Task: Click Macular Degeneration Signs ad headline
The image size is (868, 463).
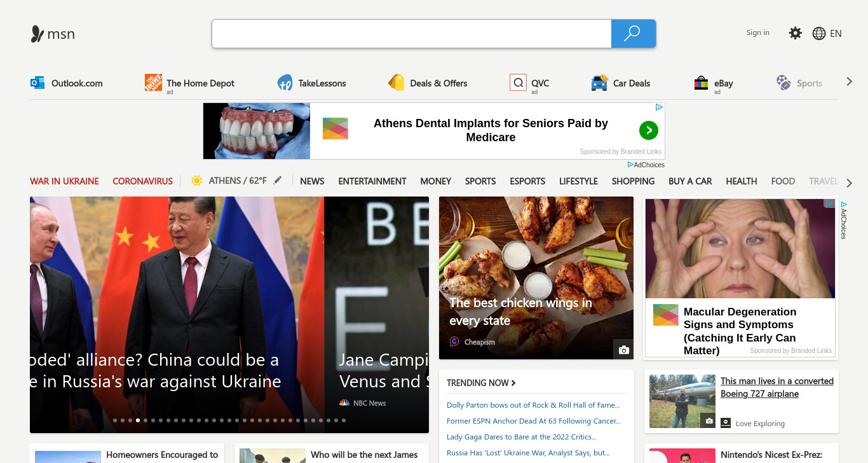Action: tap(740, 331)
